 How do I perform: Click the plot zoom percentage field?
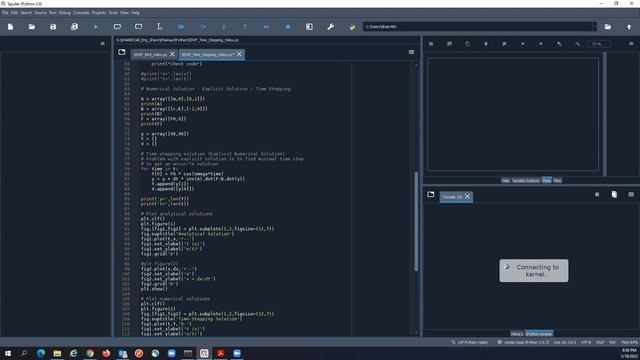point(600,44)
